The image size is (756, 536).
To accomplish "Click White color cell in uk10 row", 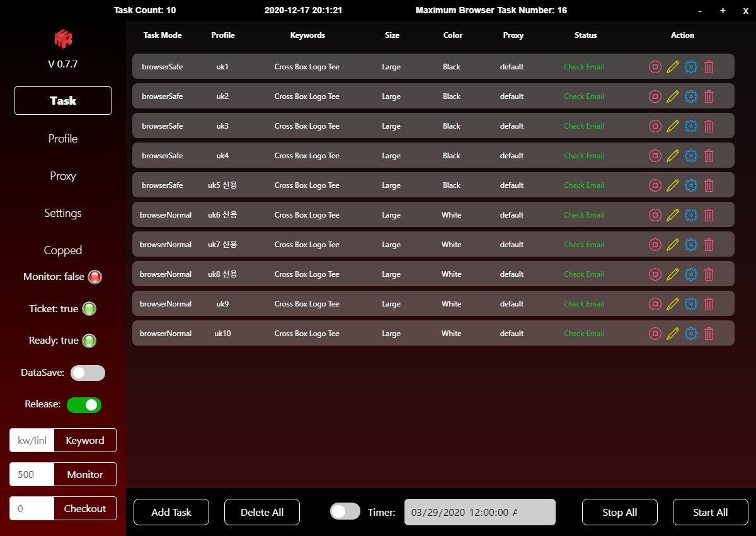I will (x=452, y=334).
